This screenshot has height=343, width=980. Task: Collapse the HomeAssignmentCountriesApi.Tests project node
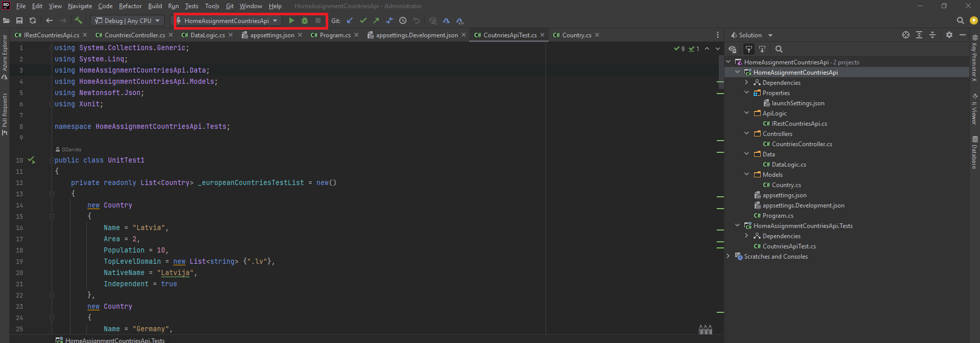click(738, 225)
